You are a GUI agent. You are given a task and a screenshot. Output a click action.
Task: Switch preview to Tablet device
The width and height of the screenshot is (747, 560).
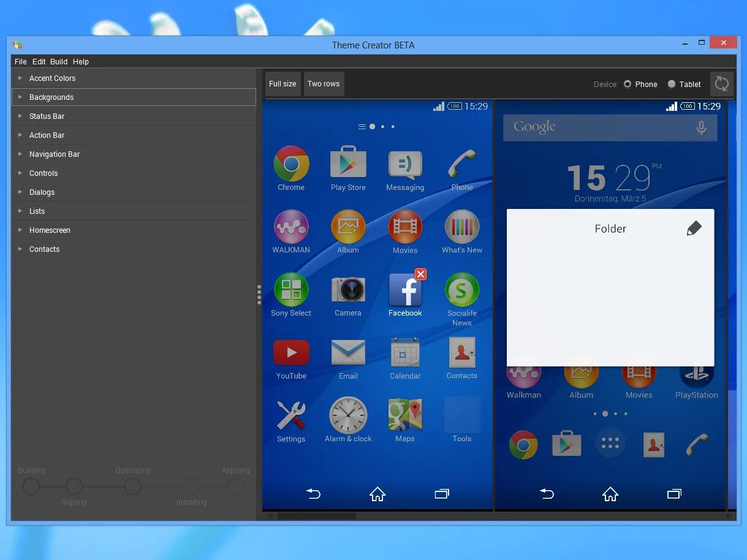671,84
